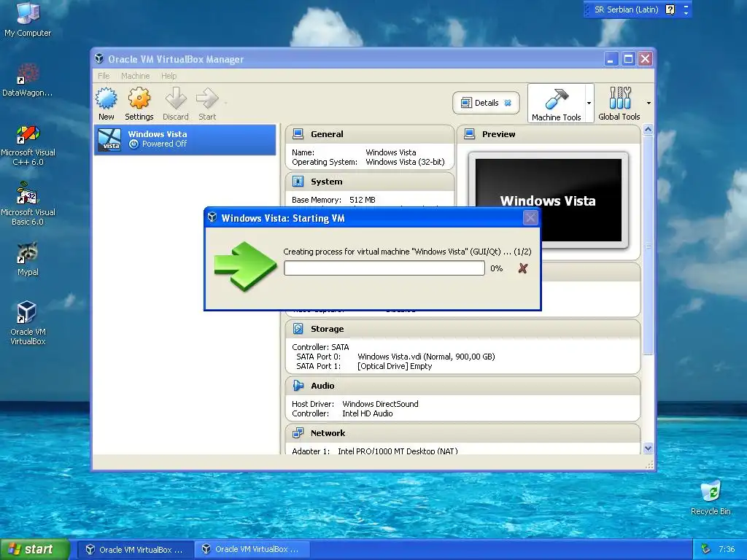The image size is (747, 560).
Task: Click the Storage section header text
Action: pos(327,329)
